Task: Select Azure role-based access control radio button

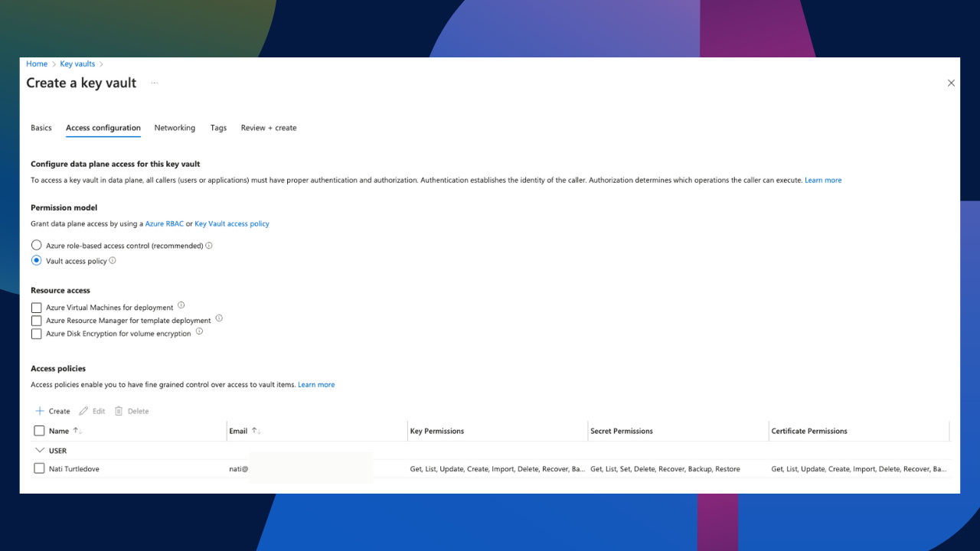Action: [x=36, y=246]
